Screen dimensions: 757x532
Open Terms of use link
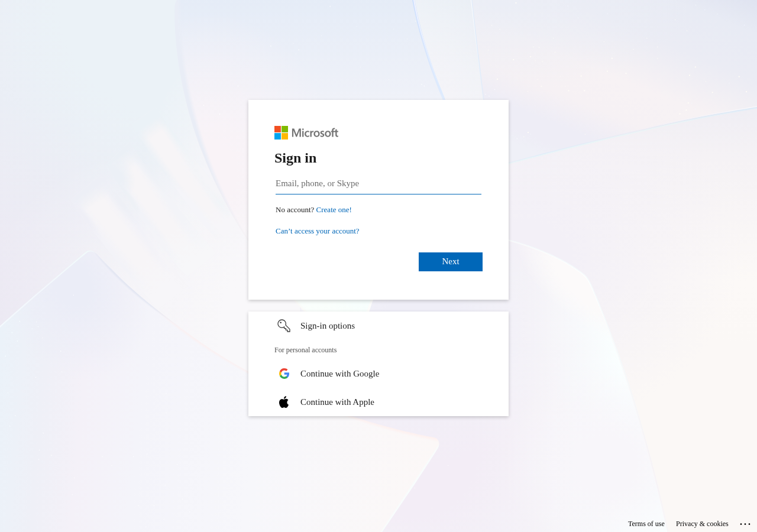tap(646, 524)
